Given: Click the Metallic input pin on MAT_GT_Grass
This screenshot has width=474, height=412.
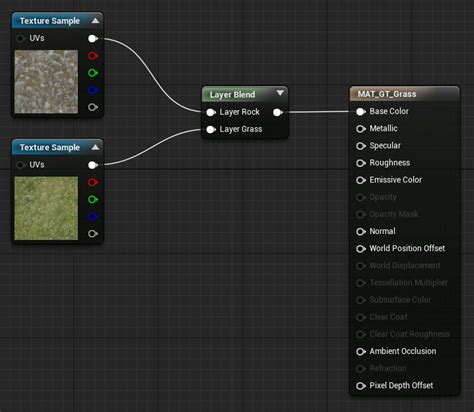Looking at the screenshot, I should point(361,129).
